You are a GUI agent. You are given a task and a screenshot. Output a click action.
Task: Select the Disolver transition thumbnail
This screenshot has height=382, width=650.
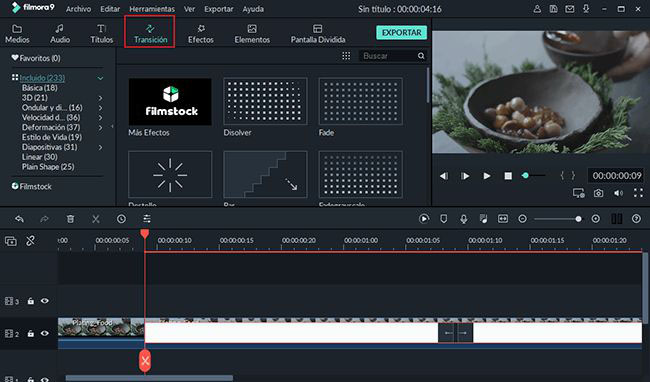tap(265, 102)
